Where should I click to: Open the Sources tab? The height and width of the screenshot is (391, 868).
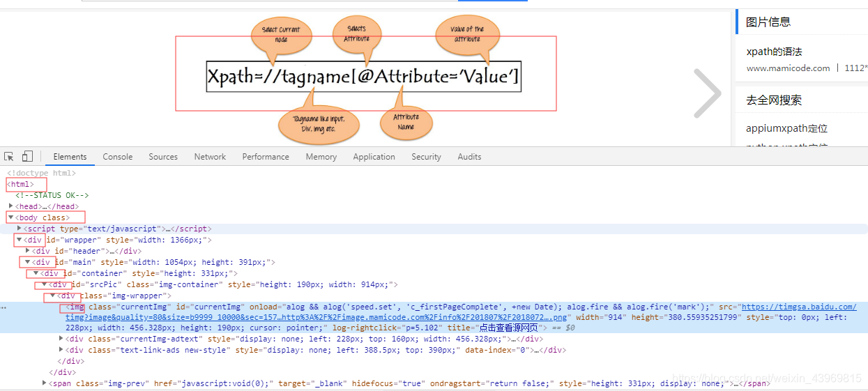(163, 157)
